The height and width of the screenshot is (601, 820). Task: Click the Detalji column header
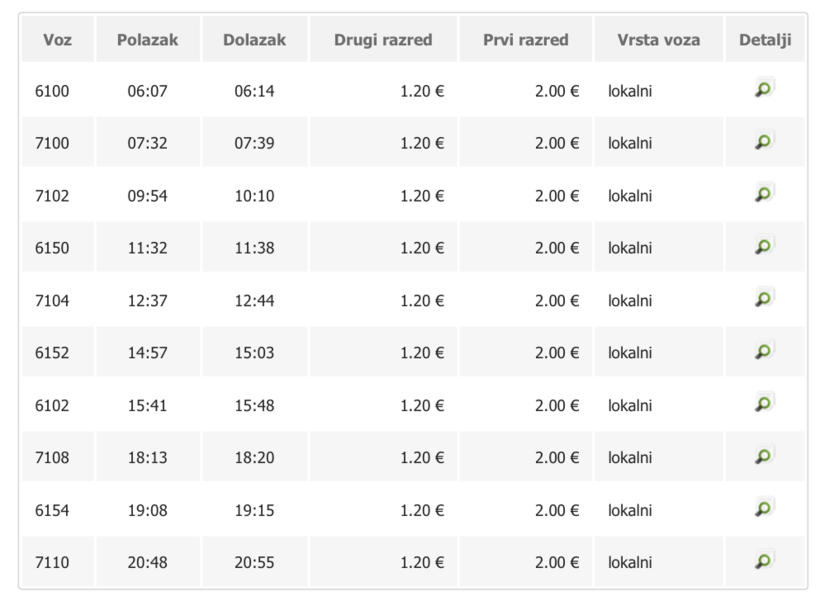click(x=765, y=40)
